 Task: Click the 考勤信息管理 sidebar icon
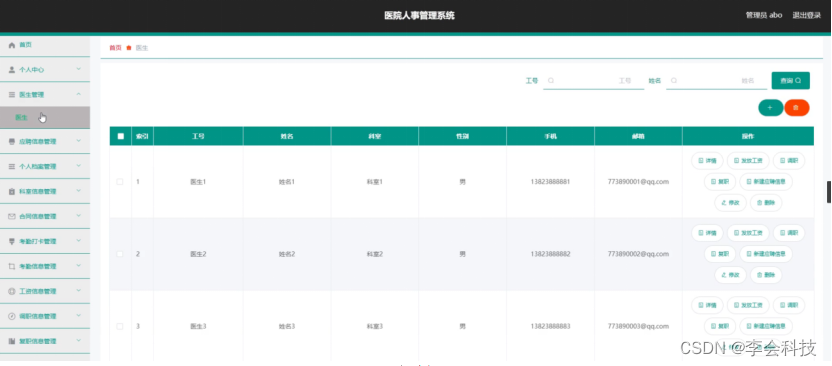[x=12, y=266]
